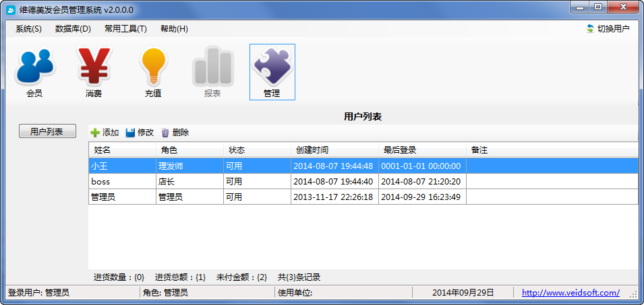Click the 管理员 role cell in table

(189, 197)
